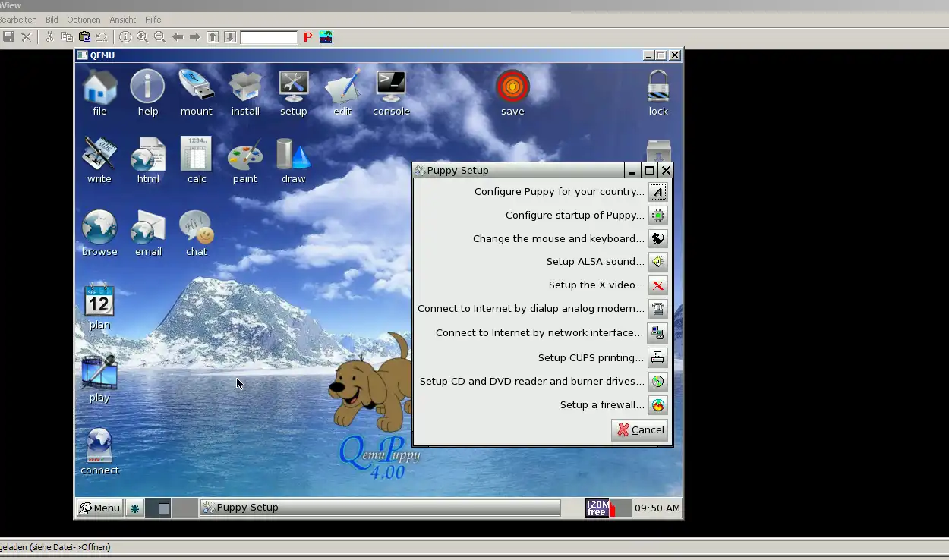Screen dimensions: 949x560
Task: Open the install desktop icon
Action: tap(245, 93)
